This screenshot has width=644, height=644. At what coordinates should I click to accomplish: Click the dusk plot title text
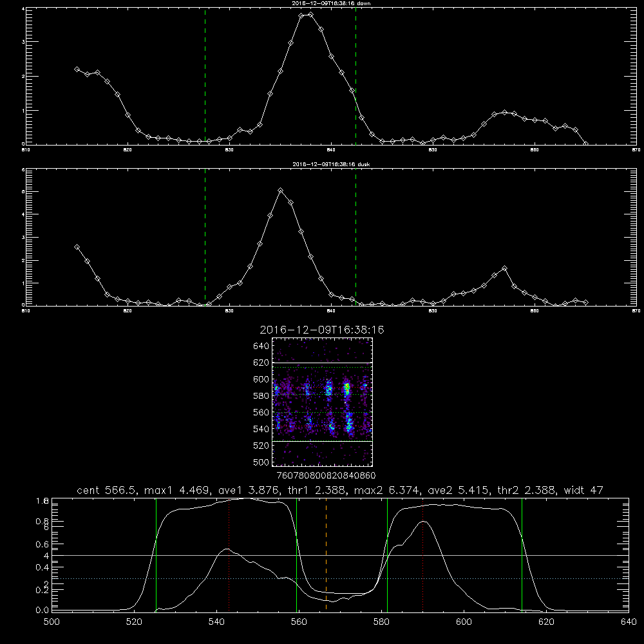[x=331, y=164]
